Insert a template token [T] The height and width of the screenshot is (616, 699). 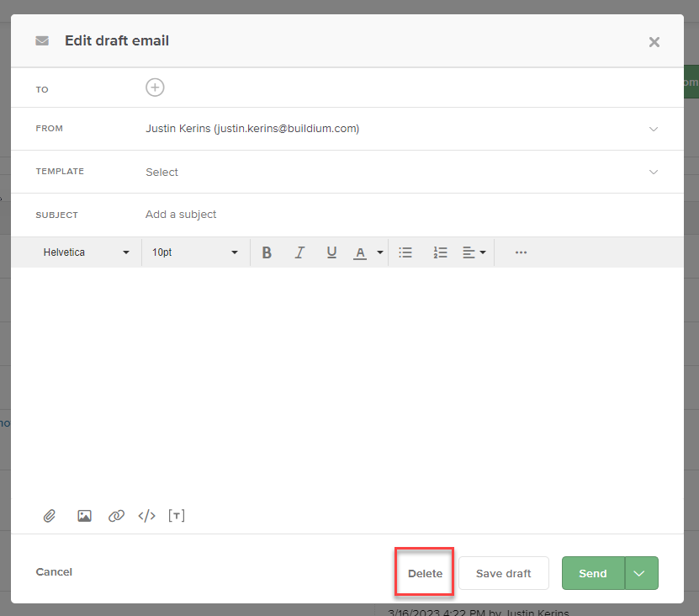[177, 516]
